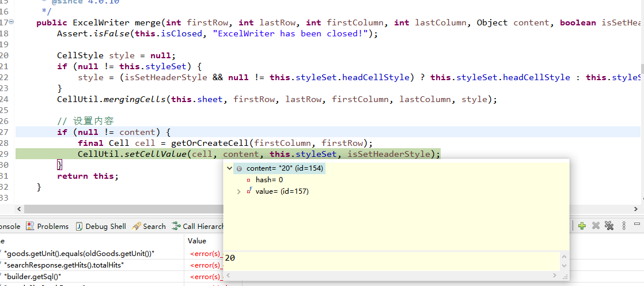This screenshot has height=286, width=644.
Task: Open the Call Hierarchy tab
Action: click(x=198, y=226)
